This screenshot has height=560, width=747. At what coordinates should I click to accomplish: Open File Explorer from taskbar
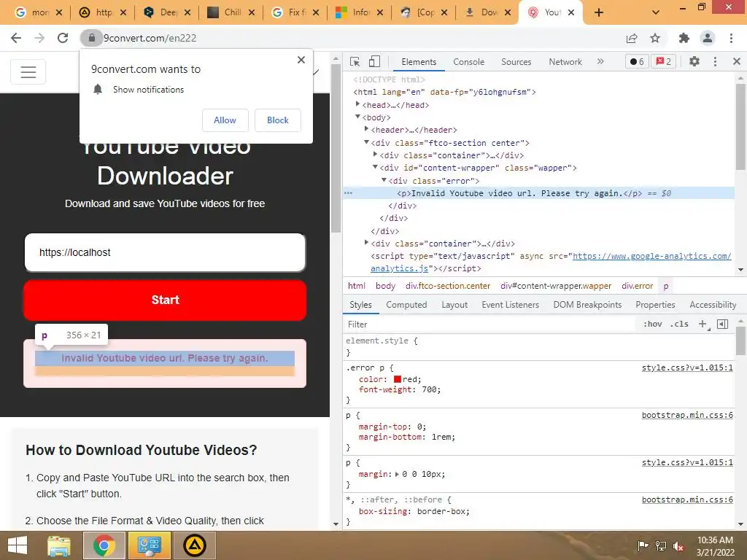[59, 545]
